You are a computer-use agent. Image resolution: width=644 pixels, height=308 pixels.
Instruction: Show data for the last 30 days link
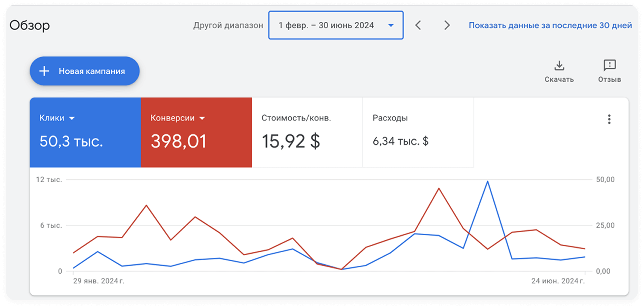pos(550,25)
